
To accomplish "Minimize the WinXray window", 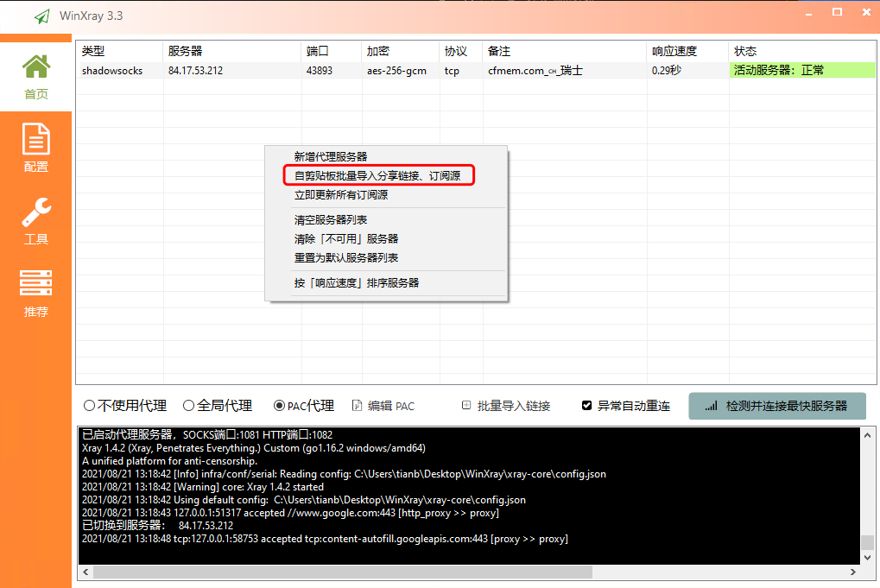I will (x=808, y=13).
